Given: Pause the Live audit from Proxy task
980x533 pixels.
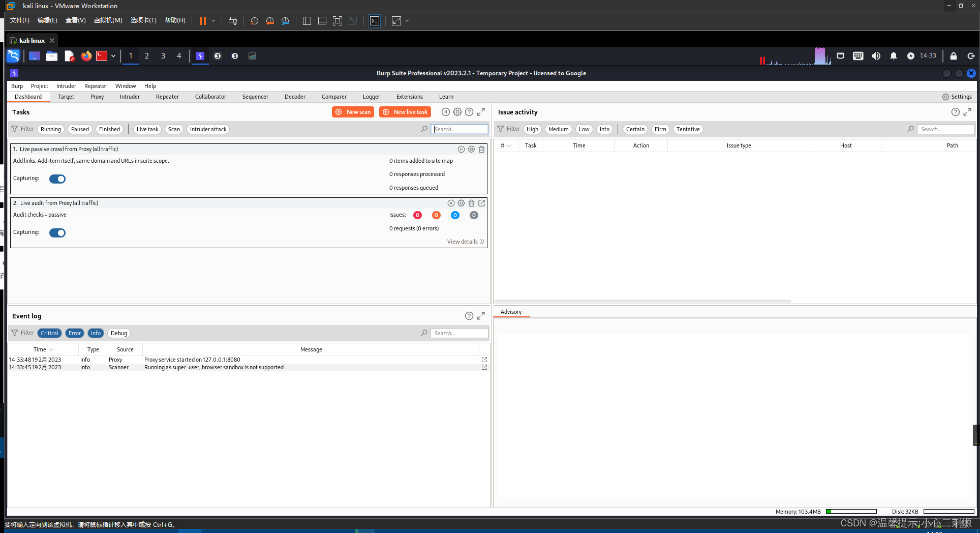Looking at the screenshot, I should pos(451,203).
